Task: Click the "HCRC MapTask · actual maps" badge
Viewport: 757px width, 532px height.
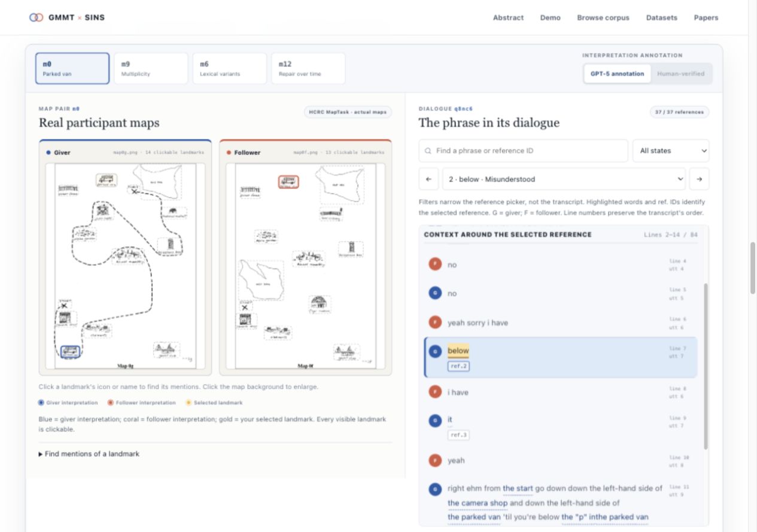Action: (347, 112)
